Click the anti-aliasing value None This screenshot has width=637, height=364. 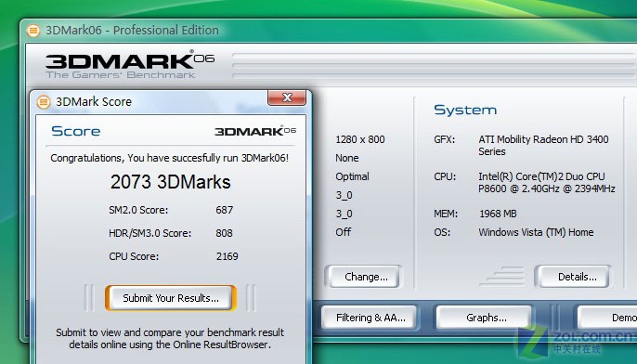pos(347,158)
